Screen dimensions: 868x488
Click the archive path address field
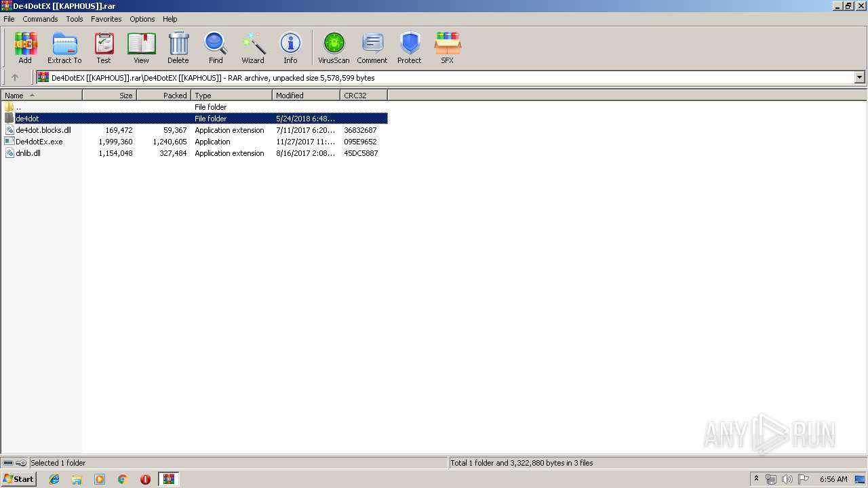tap(446, 77)
